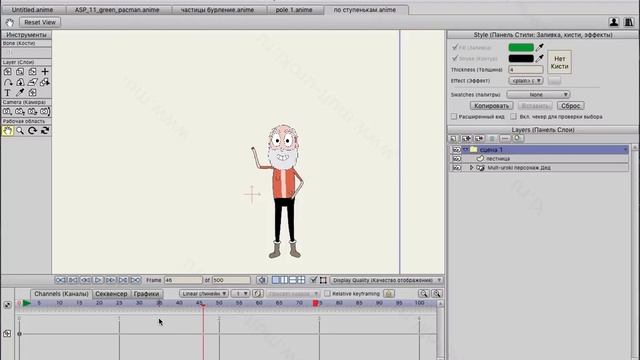Open the user account icon at top right
This screenshot has height=360, width=640.
tap(613, 22)
